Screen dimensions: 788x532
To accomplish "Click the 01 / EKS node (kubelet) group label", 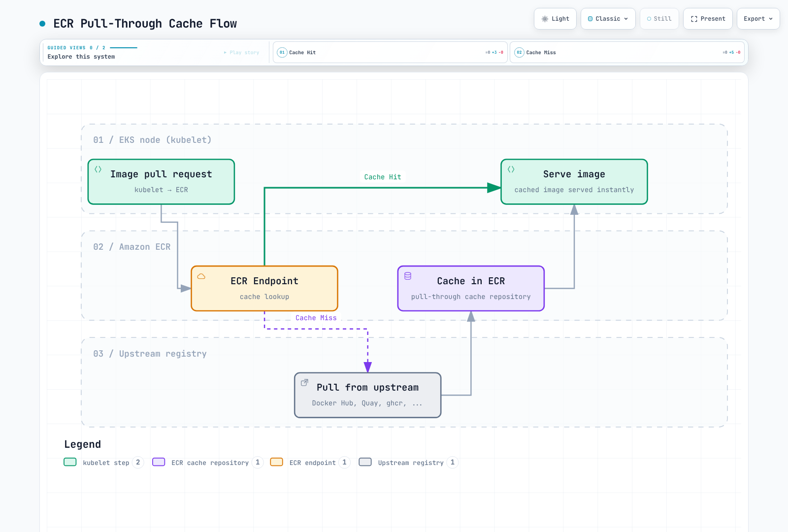I will (152, 140).
